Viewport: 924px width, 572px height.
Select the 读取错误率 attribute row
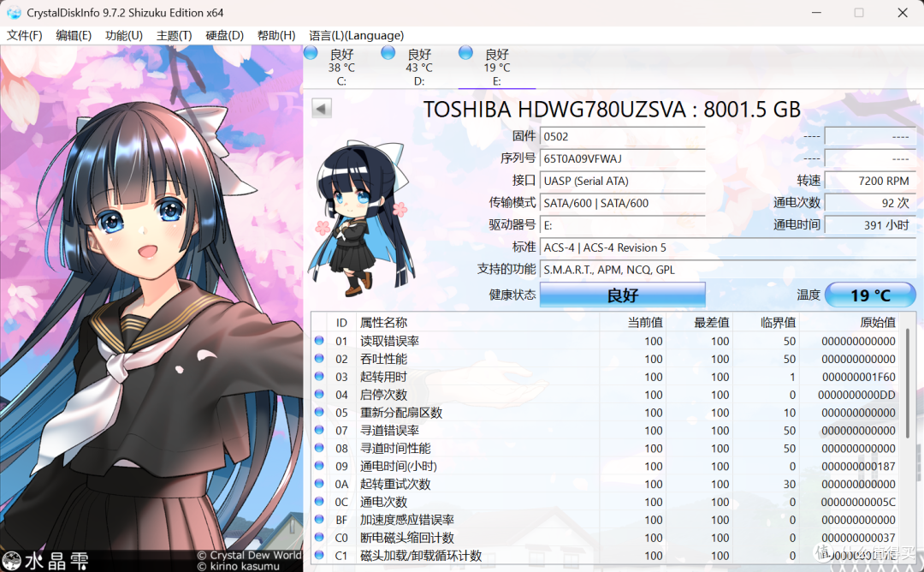pos(606,341)
